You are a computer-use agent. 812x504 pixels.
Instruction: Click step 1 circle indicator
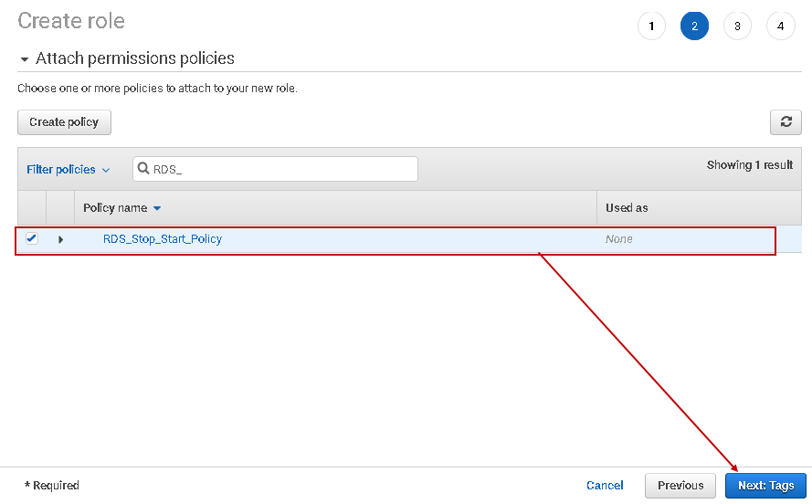[x=651, y=26]
